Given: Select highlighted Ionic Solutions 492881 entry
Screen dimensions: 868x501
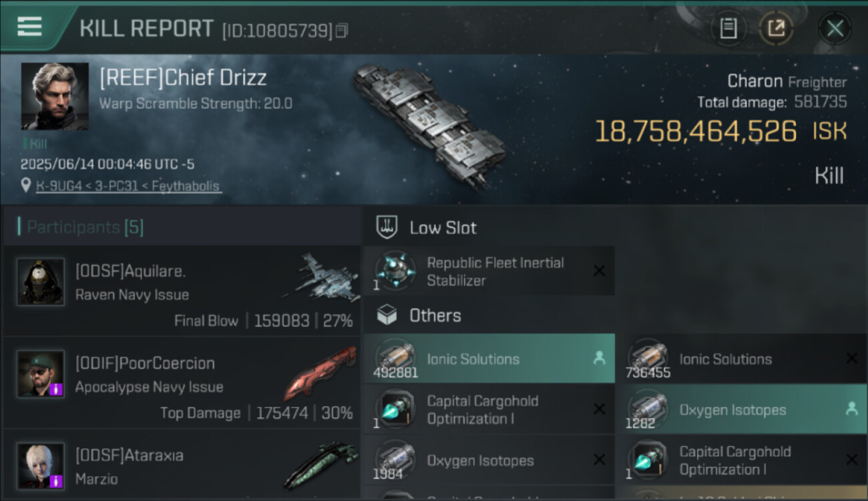Looking at the screenshot, I should coord(489,359).
